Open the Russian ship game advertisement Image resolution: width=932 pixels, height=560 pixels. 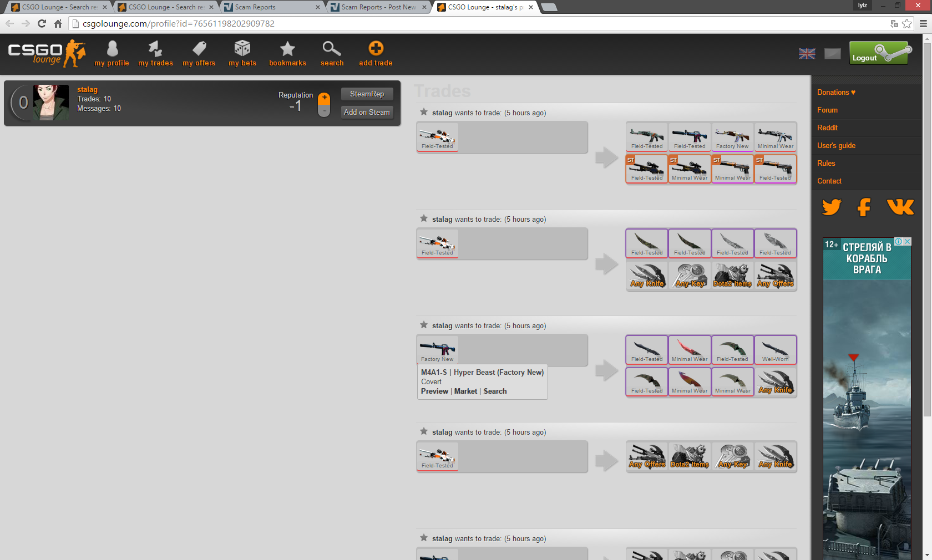(867, 398)
